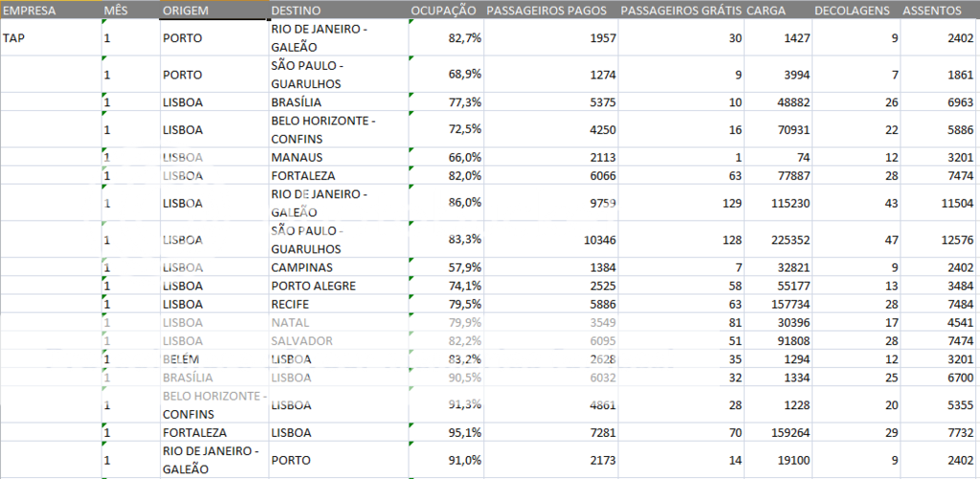
Task: Select the SALVADOR destination cell
Action: pos(302,341)
